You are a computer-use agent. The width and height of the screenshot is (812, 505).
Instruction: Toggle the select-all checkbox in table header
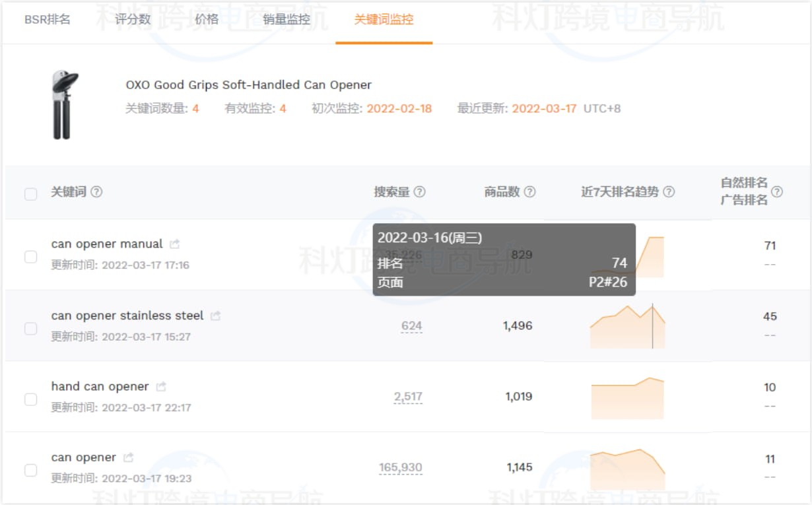tap(30, 193)
